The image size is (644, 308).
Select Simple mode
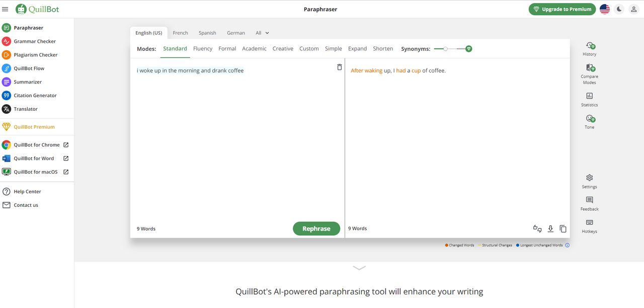point(334,49)
